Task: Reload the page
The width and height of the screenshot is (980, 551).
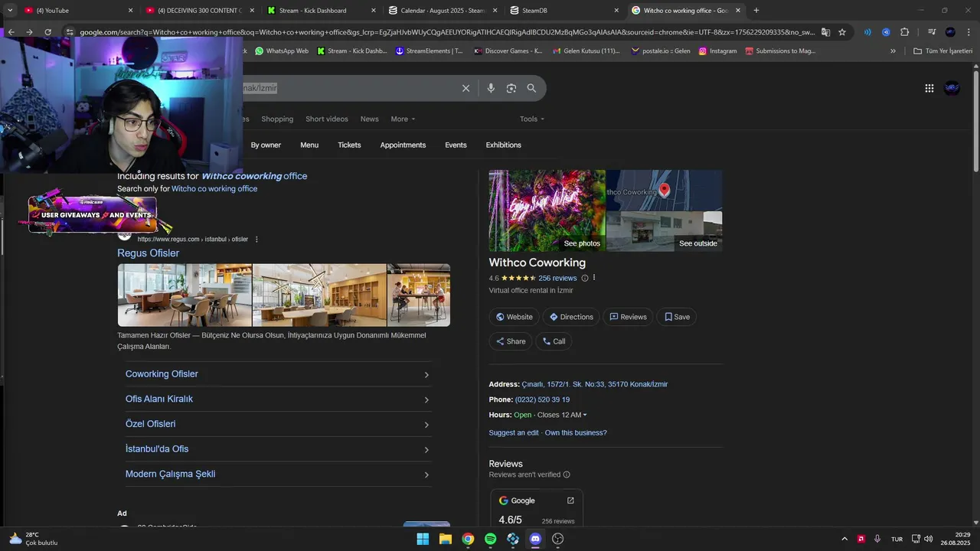Action: 47,32
